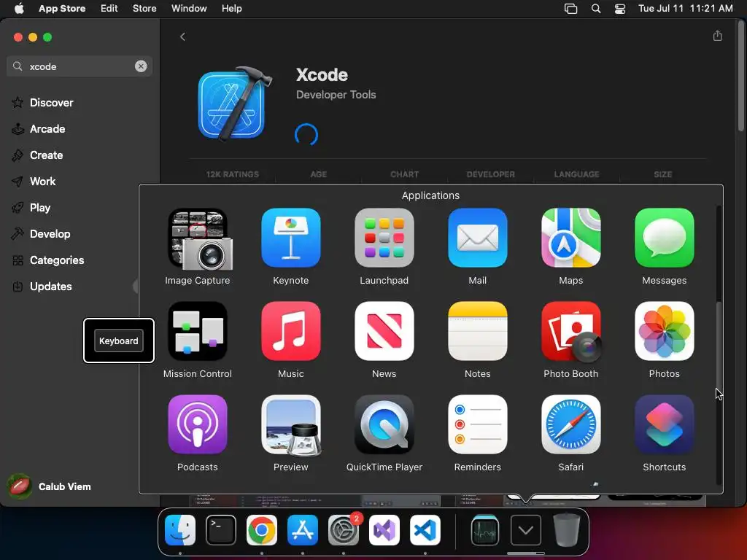Open Image Capture from Applications stack
Image resolution: width=747 pixels, height=560 pixels.
click(x=198, y=239)
